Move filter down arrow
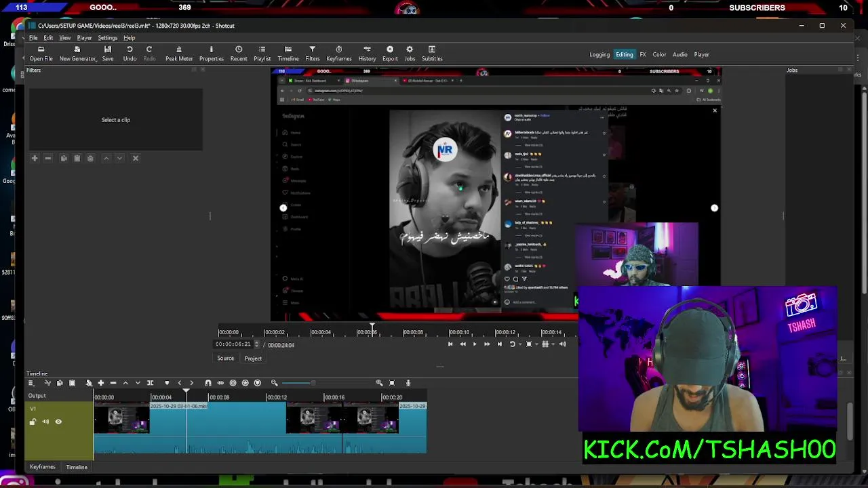The width and height of the screenshot is (868, 488). (119, 158)
